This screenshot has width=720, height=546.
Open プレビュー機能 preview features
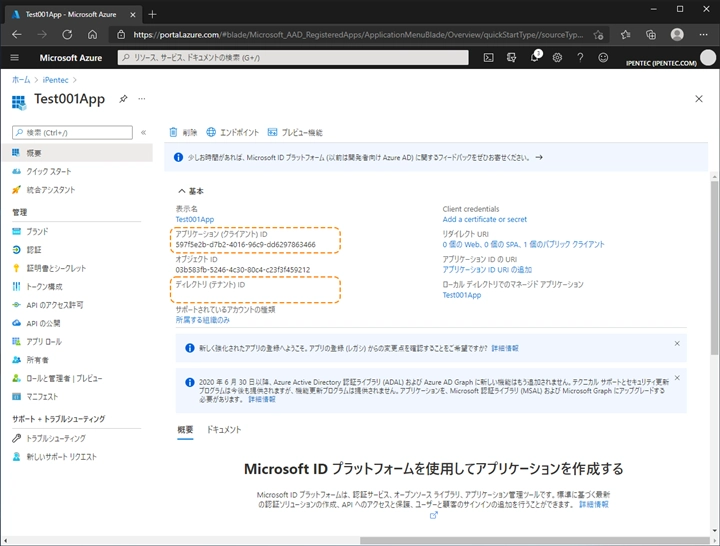pyautogui.click(x=295, y=132)
